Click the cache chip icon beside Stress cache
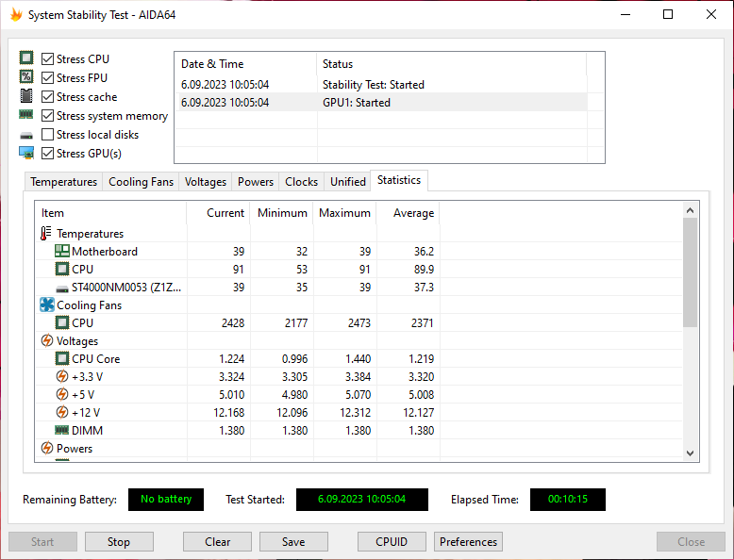 (x=26, y=96)
